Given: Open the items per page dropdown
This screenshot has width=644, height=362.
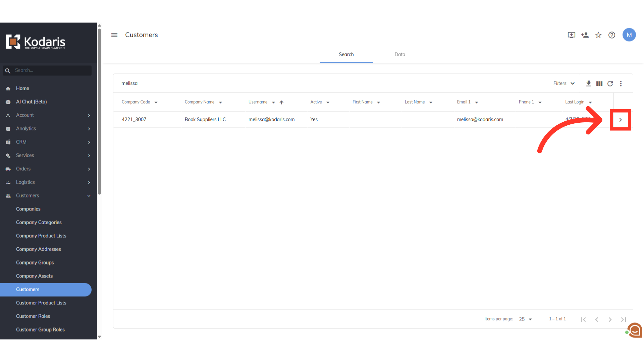Looking at the screenshot, I should point(525,319).
